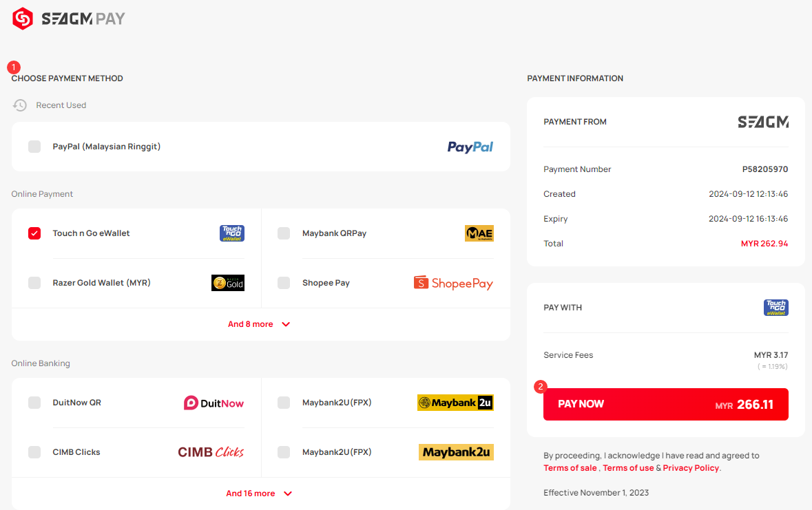This screenshot has height=510, width=812.
Task: Select the DuitNow QR checkbox
Action: 34,403
